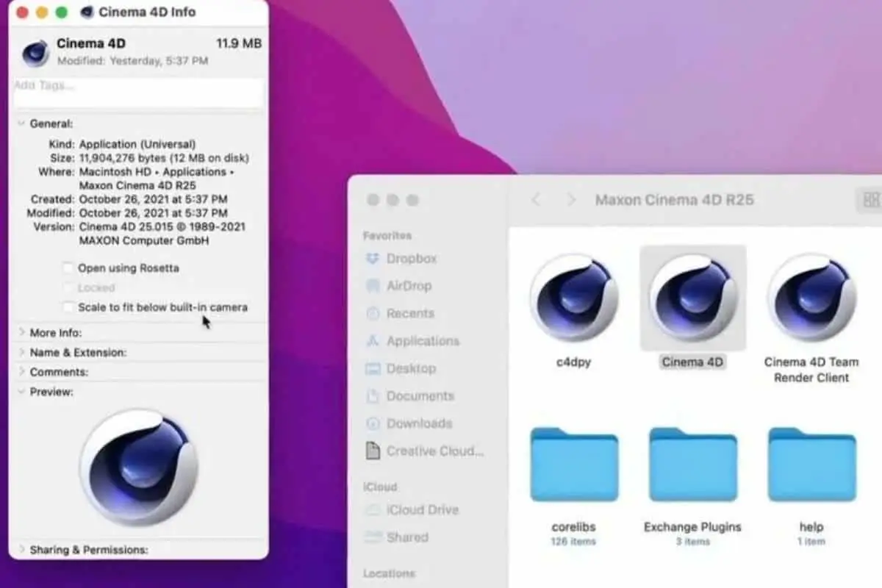Open Creative Cloud item in sidebar
Image resolution: width=882 pixels, height=588 pixels.
pyautogui.click(x=435, y=451)
